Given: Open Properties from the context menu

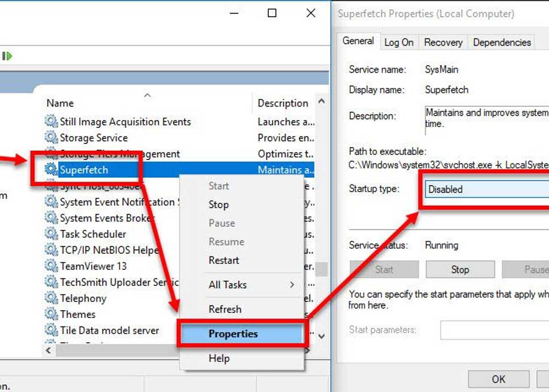Looking at the screenshot, I should click(x=242, y=334).
